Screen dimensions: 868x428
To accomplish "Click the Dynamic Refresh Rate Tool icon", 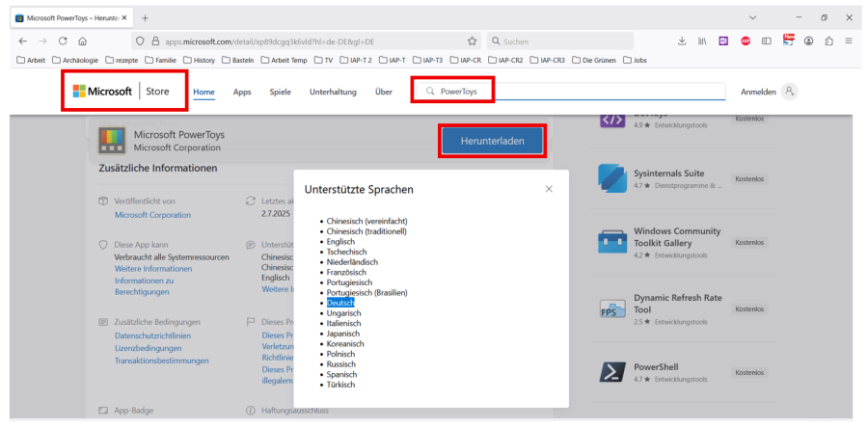I will [612, 309].
